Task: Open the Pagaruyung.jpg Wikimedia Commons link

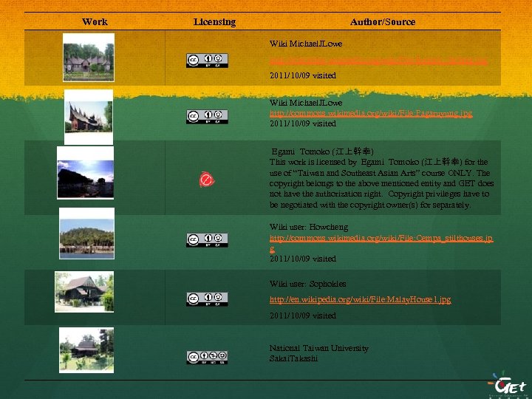Action: coord(371,113)
